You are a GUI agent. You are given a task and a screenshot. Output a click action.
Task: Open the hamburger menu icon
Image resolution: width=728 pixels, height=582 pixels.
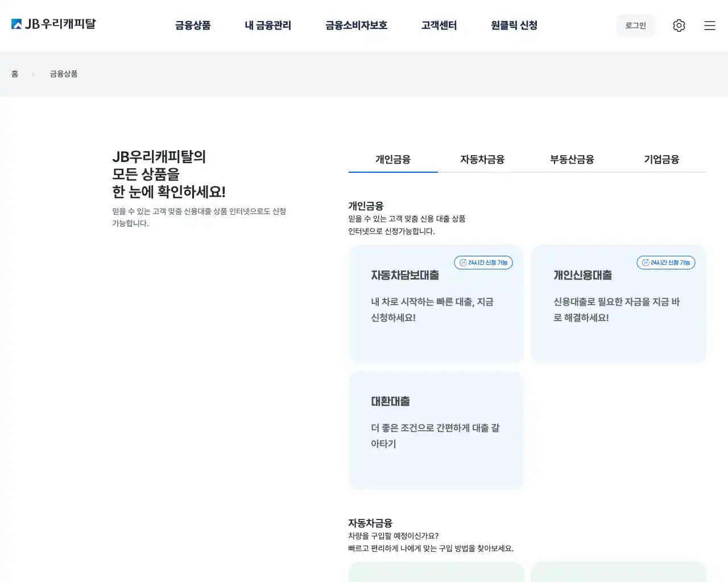tap(710, 26)
